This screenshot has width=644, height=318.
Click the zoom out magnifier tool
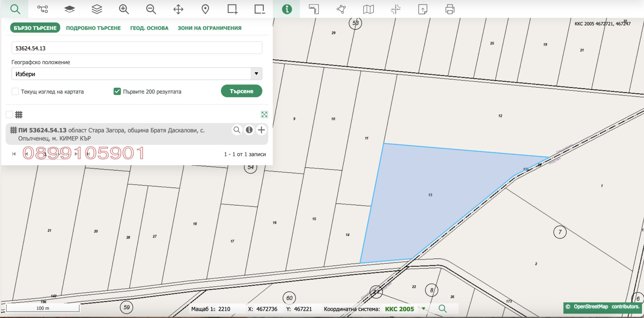pyautogui.click(x=151, y=9)
